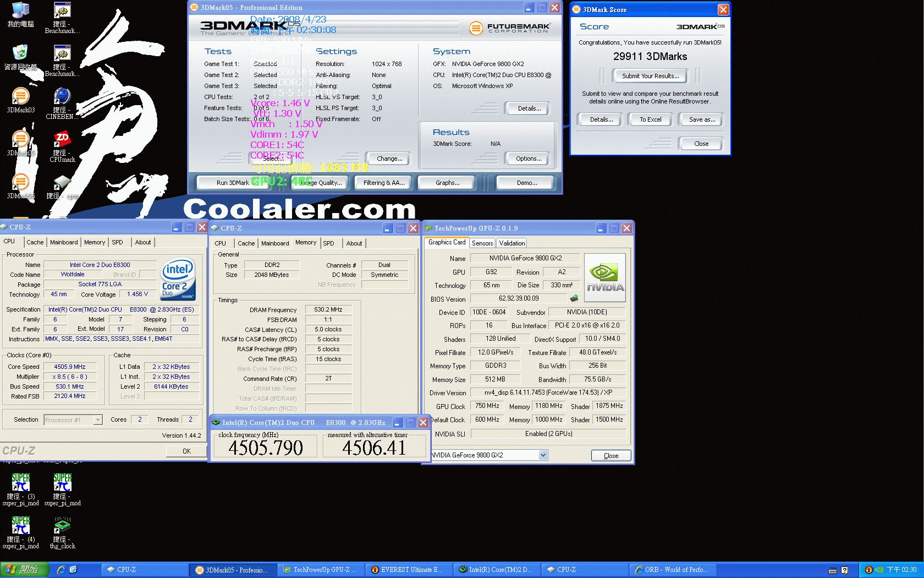Viewport: 924px width, 578px height.
Task: Click Options under Results in 3DMark05
Action: (x=529, y=159)
